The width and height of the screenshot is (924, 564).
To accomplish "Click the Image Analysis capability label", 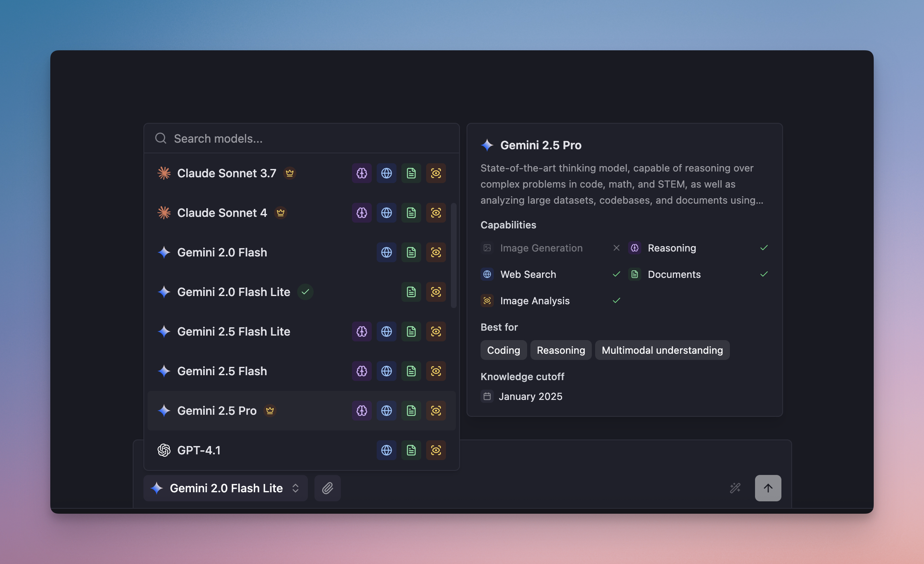I will 535,301.
